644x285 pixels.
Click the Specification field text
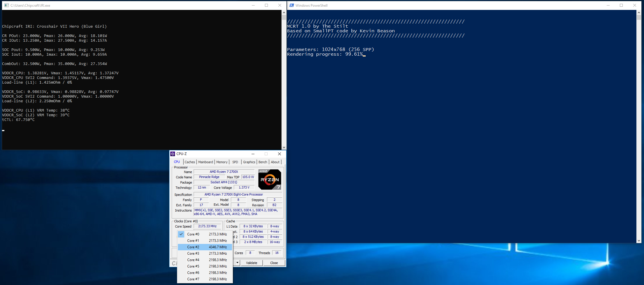[238, 195]
